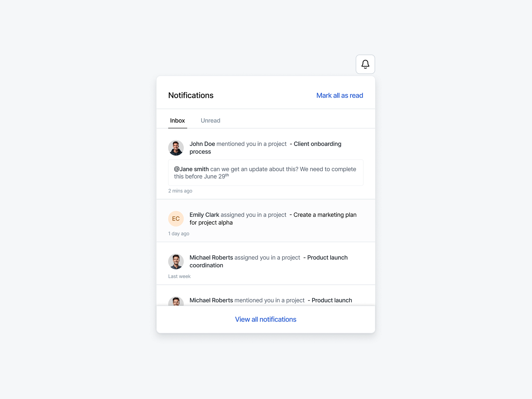This screenshot has width=532, height=399.
Task: Click John Doe's quoted comment box
Action: 265,173
